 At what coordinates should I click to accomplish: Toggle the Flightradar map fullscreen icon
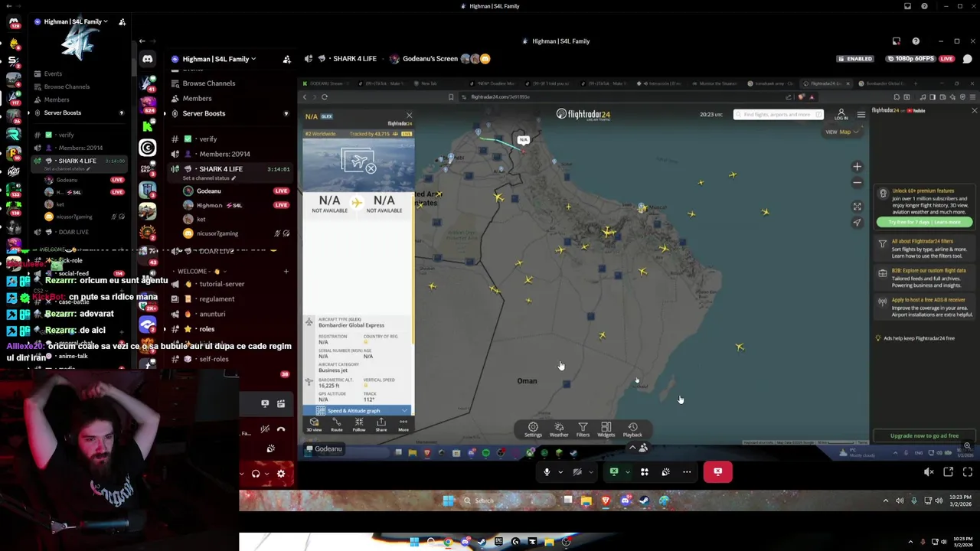point(857,207)
